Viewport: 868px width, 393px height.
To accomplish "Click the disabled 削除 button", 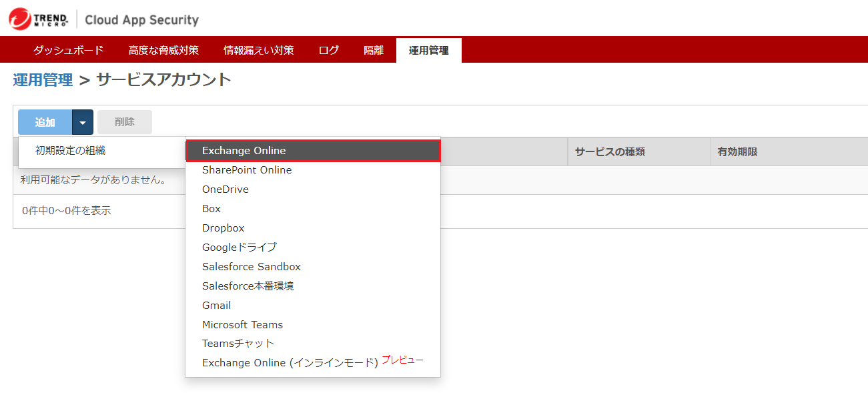I will (x=125, y=122).
